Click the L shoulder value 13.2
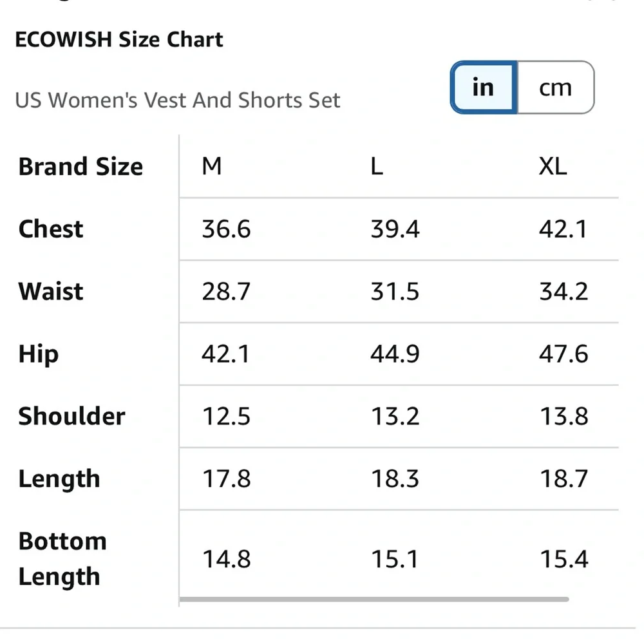 (x=395, y=416)
